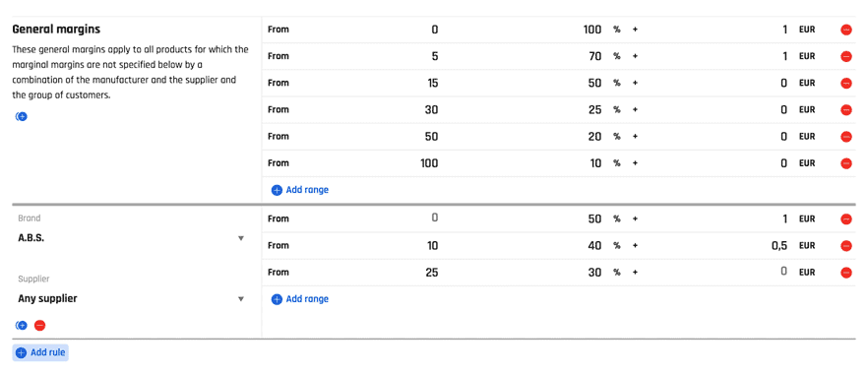Screen dimensions: 868x374
Task: Open the Supplier dropdown showing Any supplier
Action: [x=131, y=299]
